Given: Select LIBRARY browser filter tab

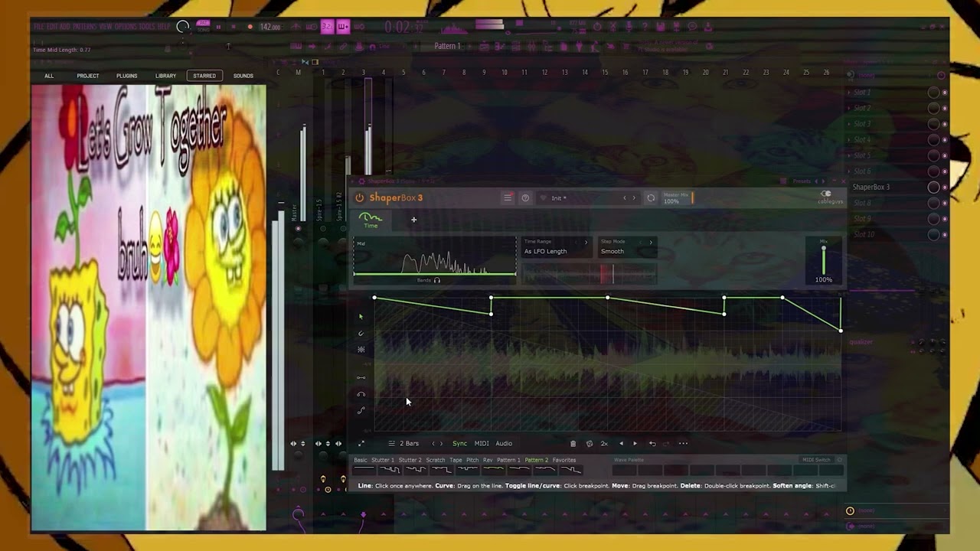Looking at the screenshot, I should [x=166, y=76].
